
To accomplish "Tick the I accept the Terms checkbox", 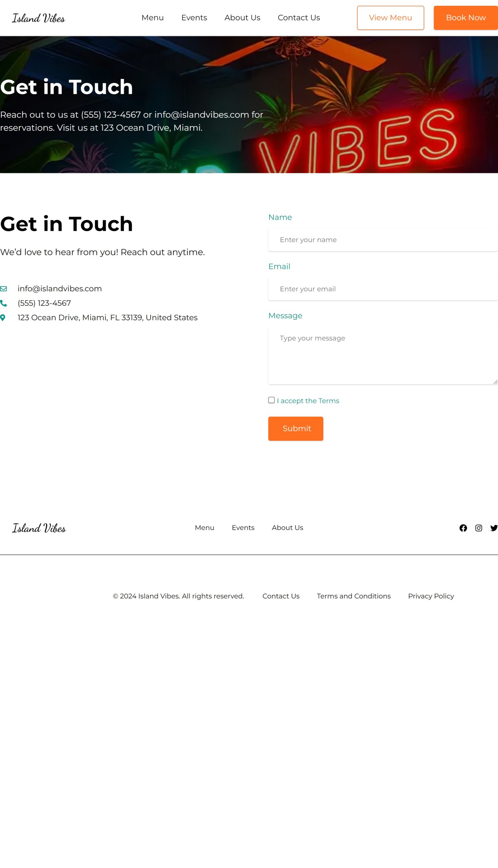I will coord(271,400).
